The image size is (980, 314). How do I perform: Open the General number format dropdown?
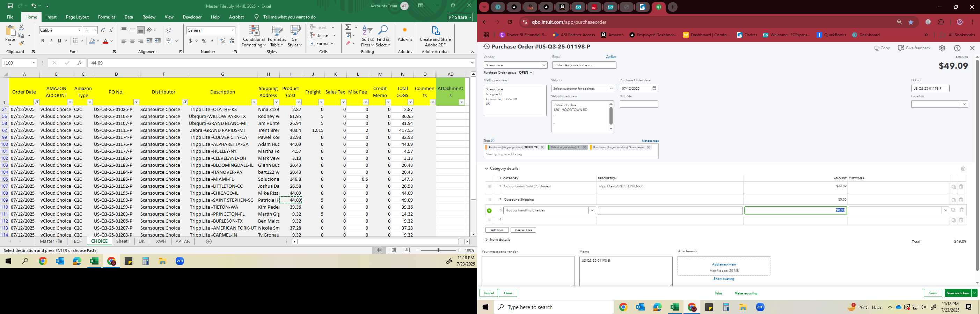point(233,30)
